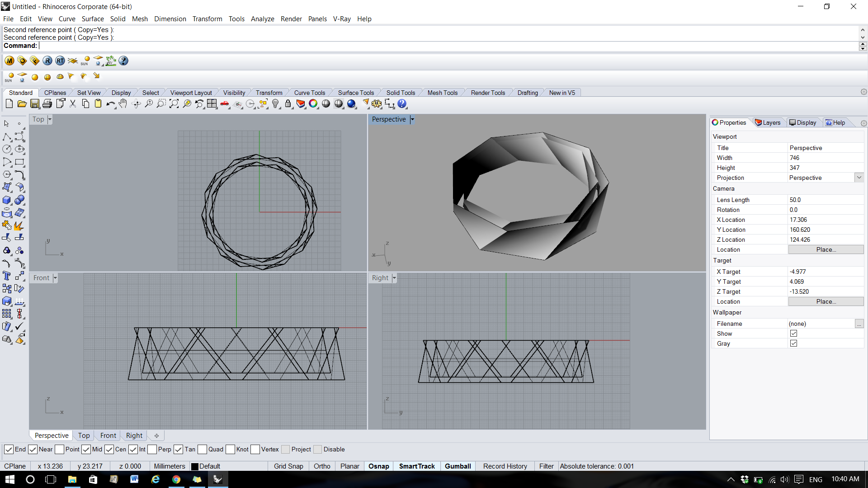Viewport: 868px width, 488px height.
Task: Select the Pan hand tool
Action: pos(123,104)
